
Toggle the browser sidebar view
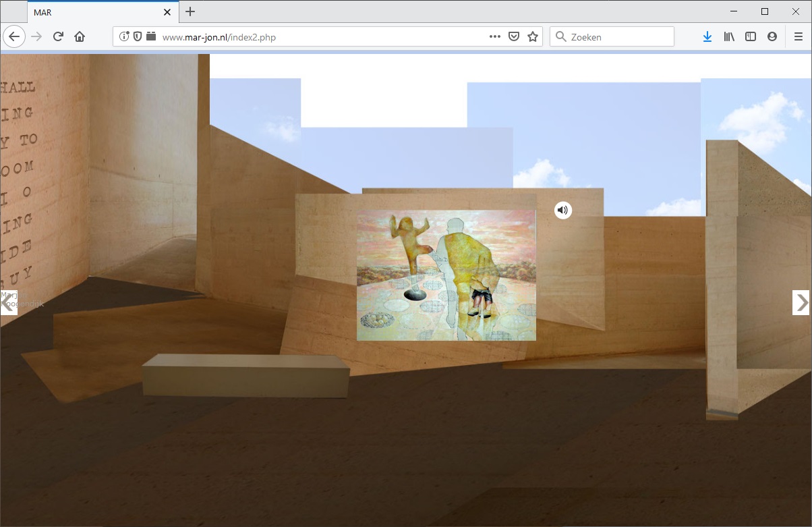pos(751,37)
